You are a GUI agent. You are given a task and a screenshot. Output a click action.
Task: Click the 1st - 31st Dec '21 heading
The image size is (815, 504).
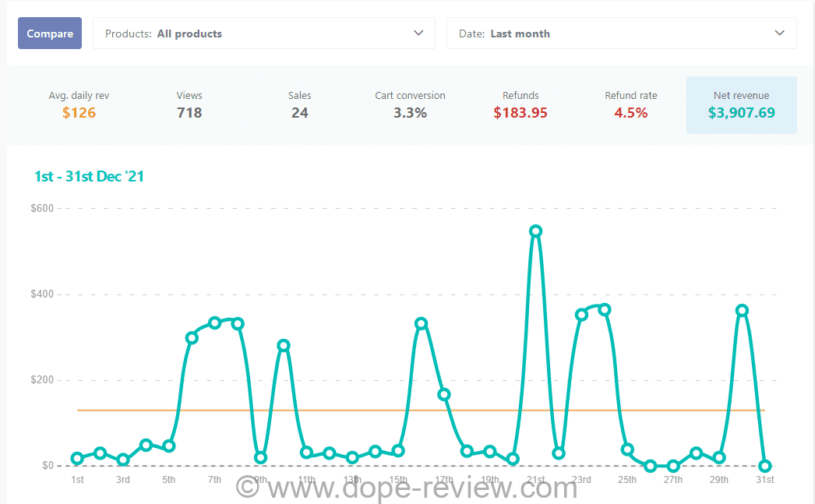pos(89,177)
